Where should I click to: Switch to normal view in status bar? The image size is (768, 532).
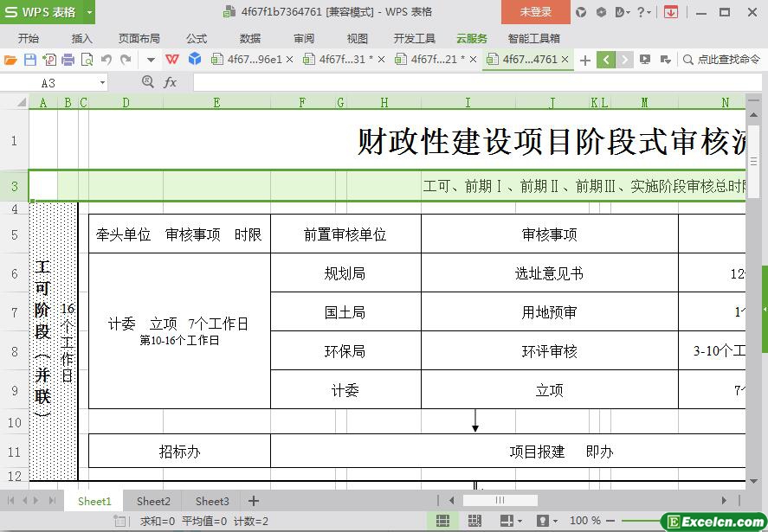point(442,521)
